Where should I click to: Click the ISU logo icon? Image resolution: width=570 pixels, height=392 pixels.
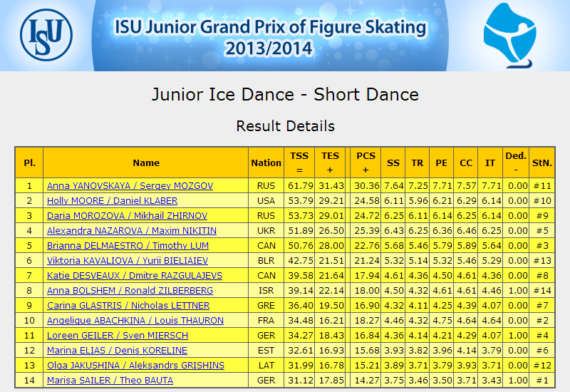[46, 35]
